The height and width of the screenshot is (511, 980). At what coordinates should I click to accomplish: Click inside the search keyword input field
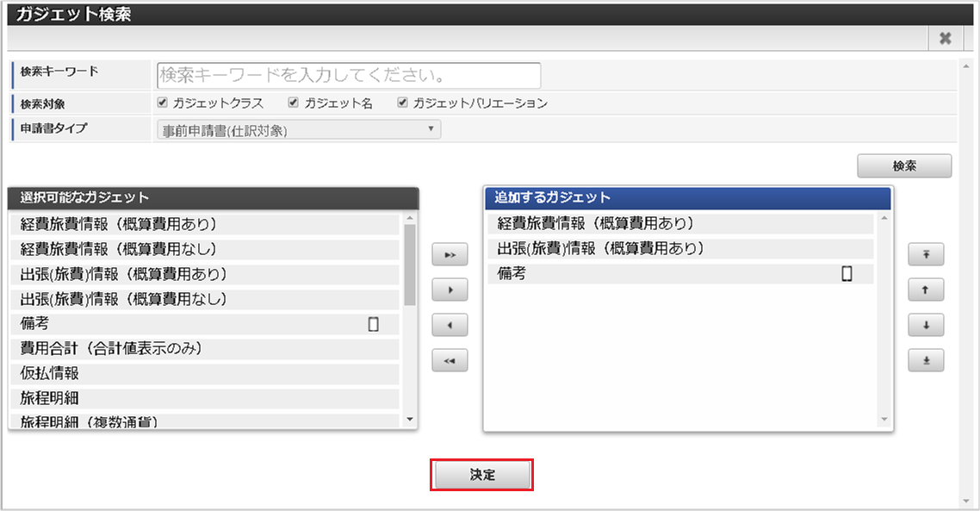coord(347,75)
